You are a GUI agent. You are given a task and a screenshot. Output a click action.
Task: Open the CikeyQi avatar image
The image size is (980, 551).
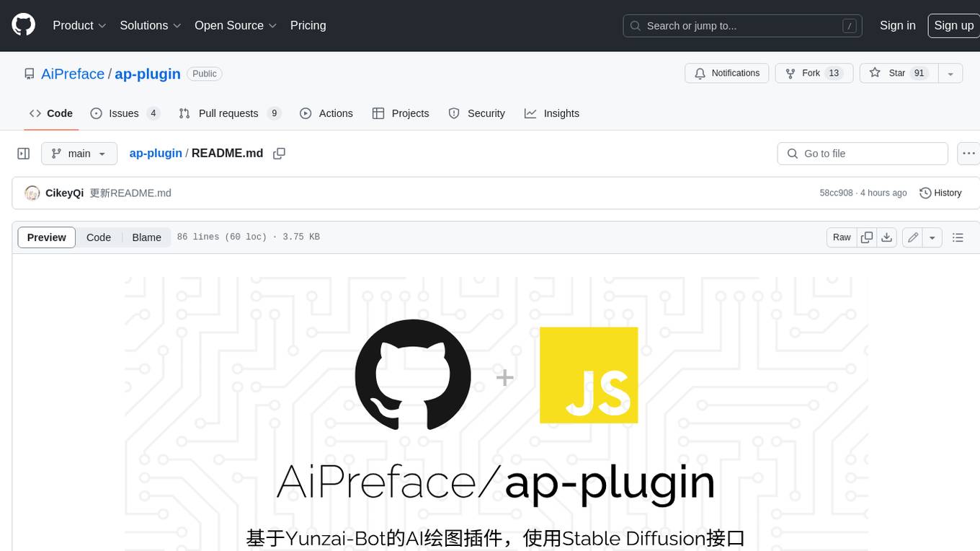pyautogui.click(x=32, y=193)
